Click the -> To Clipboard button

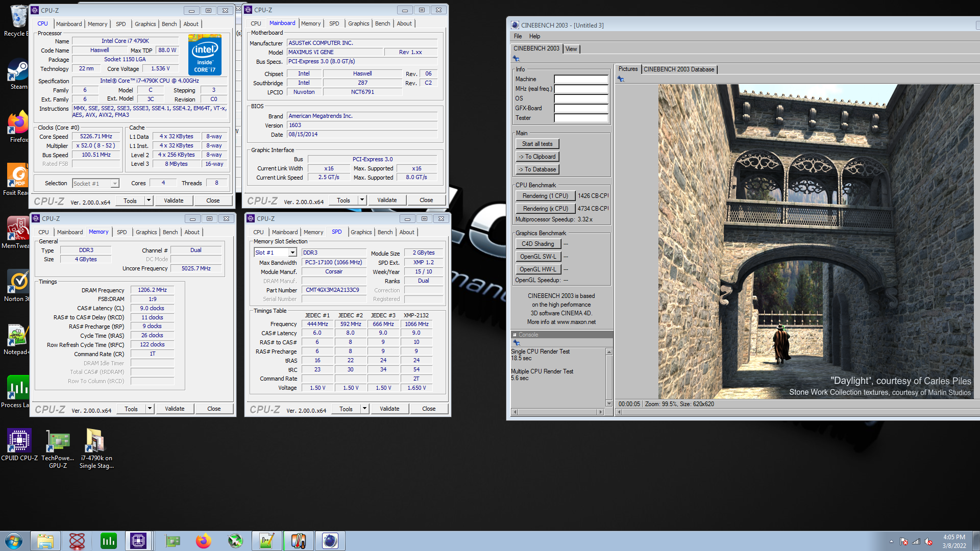click(537, 157)
